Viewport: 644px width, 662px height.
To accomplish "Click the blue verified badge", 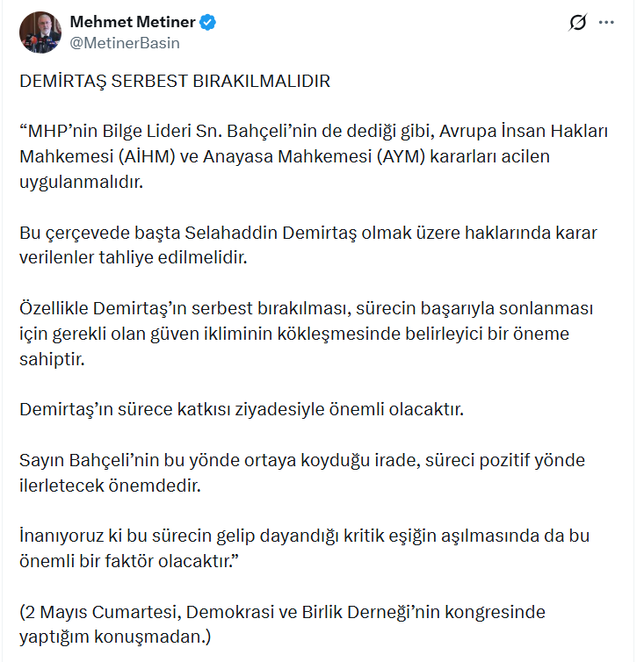I will click(x=207, y=22).
